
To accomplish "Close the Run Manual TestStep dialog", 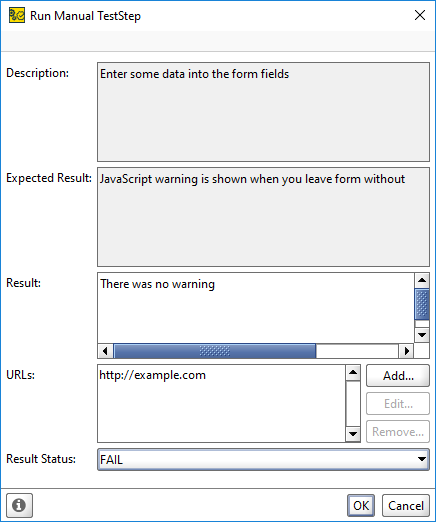I will (x=420, y=15).
